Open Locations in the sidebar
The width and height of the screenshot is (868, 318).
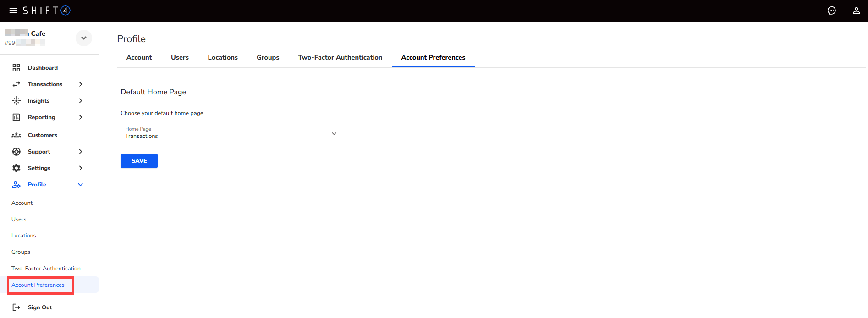24,236
